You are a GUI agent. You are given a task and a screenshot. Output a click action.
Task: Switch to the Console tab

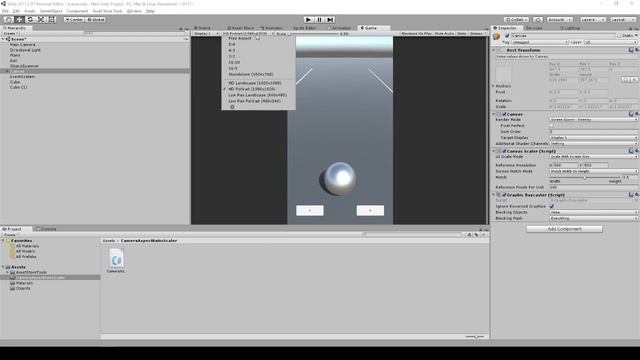click(47, 229)
